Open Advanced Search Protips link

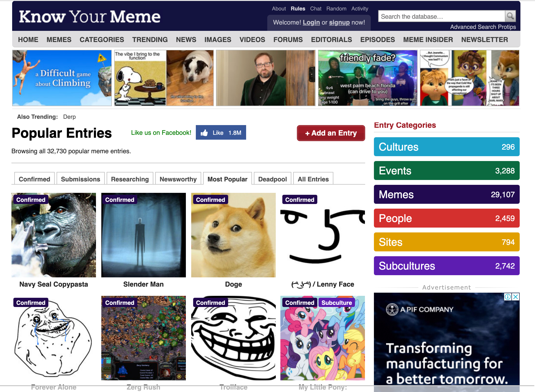[x=483, y=27]
